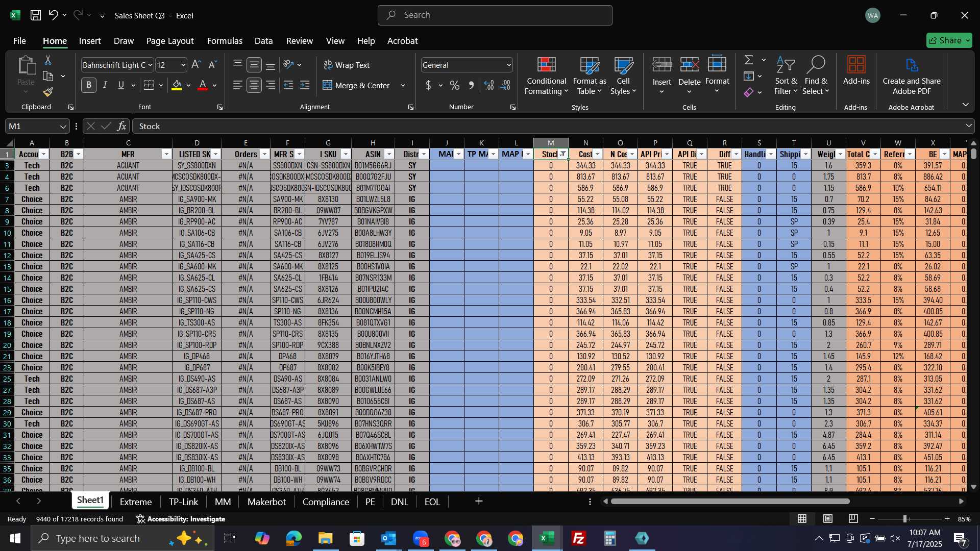Click Decrease Font Size icon
The height and width of the screenshot is (551, 980).
[213, 65]
